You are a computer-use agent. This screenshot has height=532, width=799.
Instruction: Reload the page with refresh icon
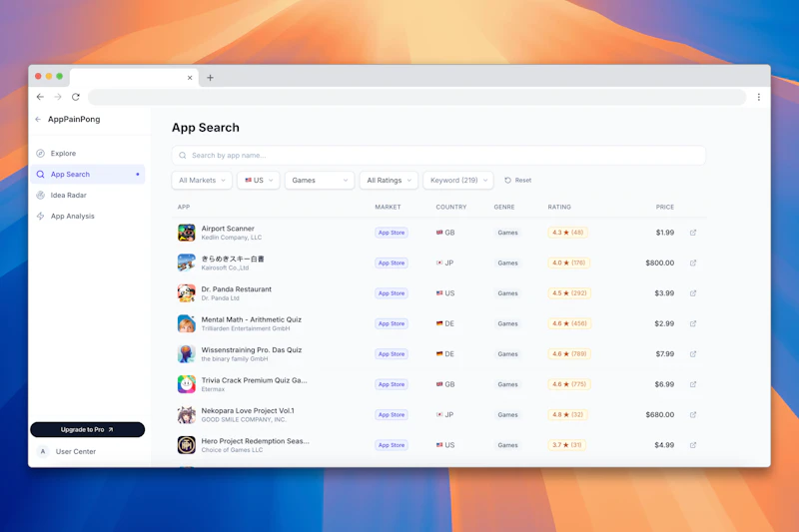(76, 97)
